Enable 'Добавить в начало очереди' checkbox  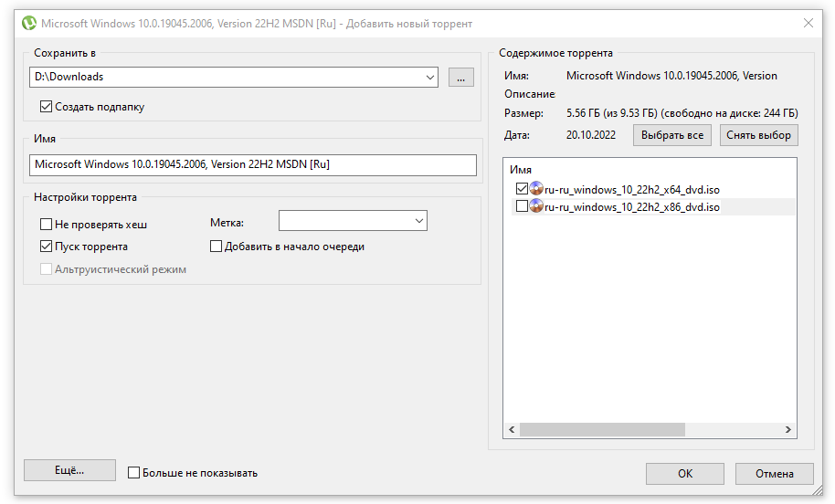(217, 247)
